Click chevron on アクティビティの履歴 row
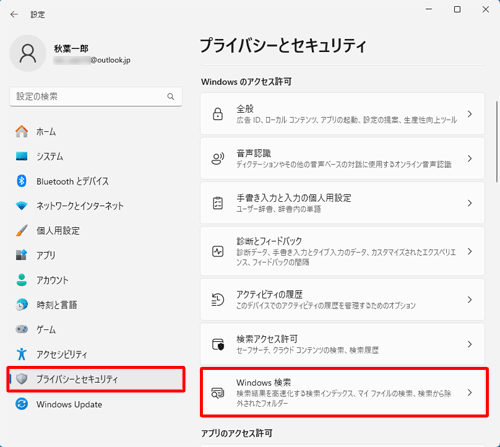This screenshot has height=447, width=500. pyautogui.click(x=470, y=299)
